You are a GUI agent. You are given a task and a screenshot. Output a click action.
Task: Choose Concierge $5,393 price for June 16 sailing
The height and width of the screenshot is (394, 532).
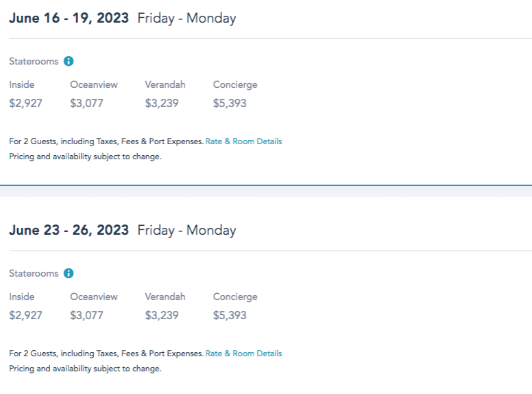[230, 104]
